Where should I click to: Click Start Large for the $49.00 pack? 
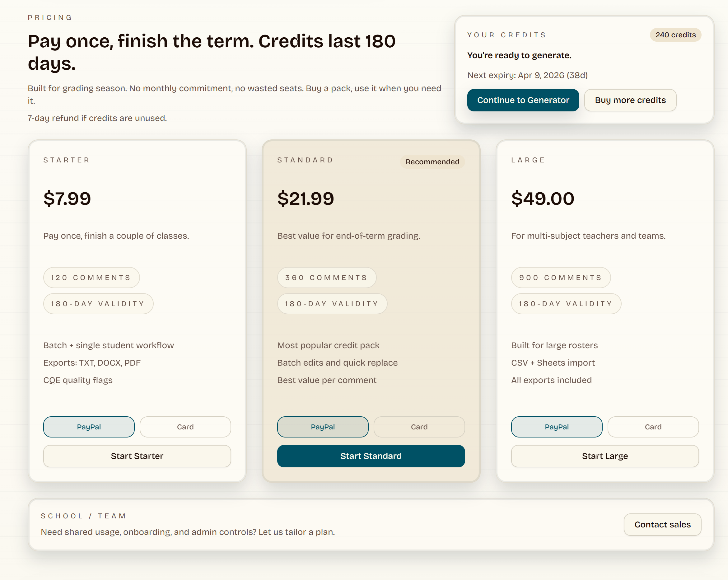(605, 456)
